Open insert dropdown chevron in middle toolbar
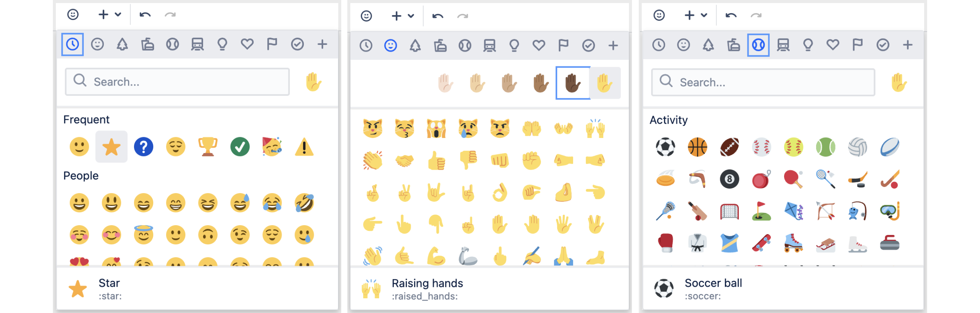 pos(411,16)
